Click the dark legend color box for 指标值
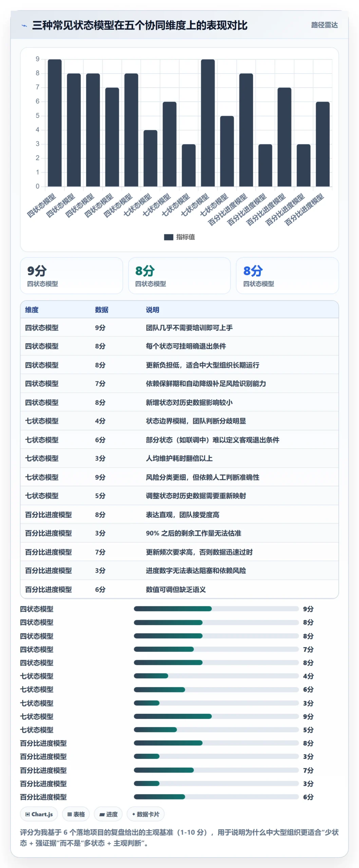The width and height of the screenshot is (359, 868). tap(169, 237)
